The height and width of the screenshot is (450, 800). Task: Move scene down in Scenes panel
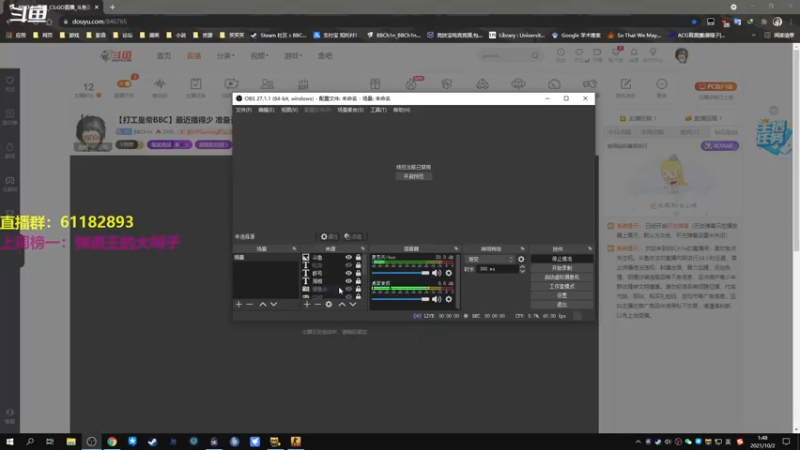(x=274, y=305)
